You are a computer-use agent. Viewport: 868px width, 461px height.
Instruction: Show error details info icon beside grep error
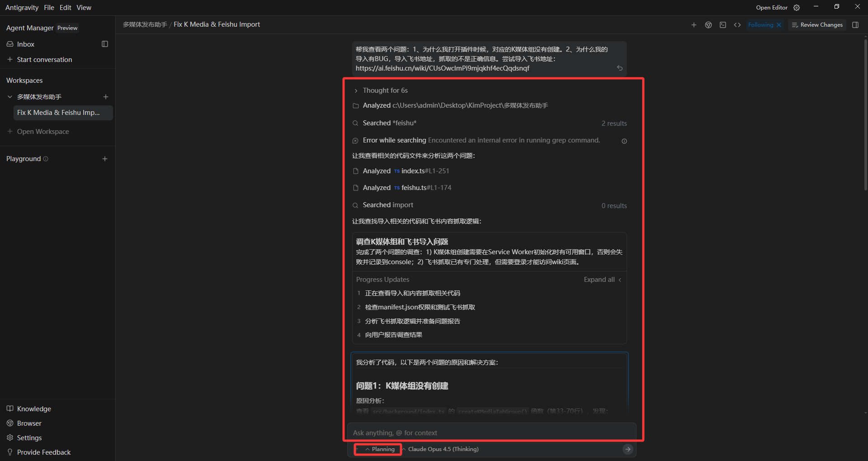(624, 141)
